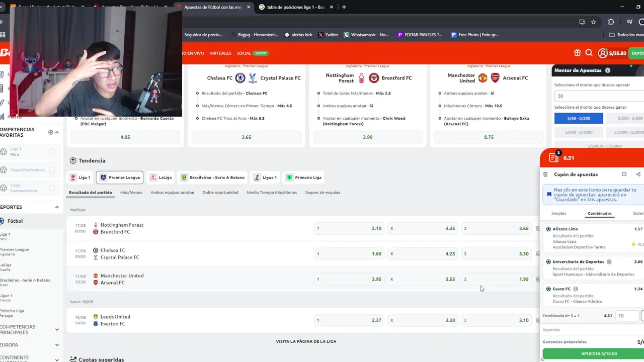Open a new browser tab with plus

pos(344,7)
